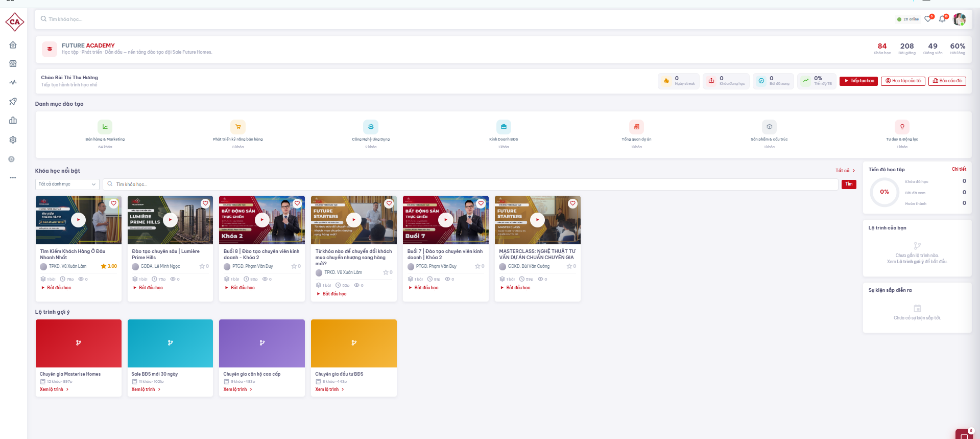This screenshot has width=980, height=439.
Task: Select the Tổng quan dự án category icon
Action: tap(636, 127)
